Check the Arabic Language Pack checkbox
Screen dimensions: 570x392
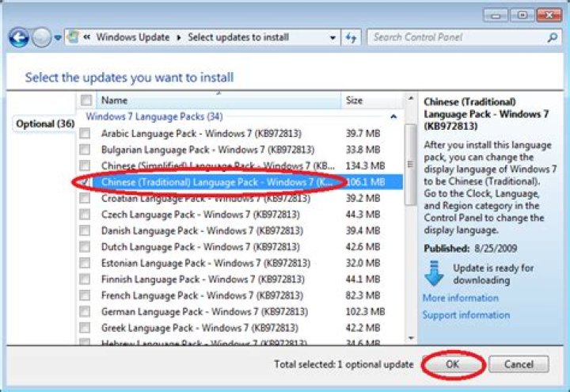(85, 133)
